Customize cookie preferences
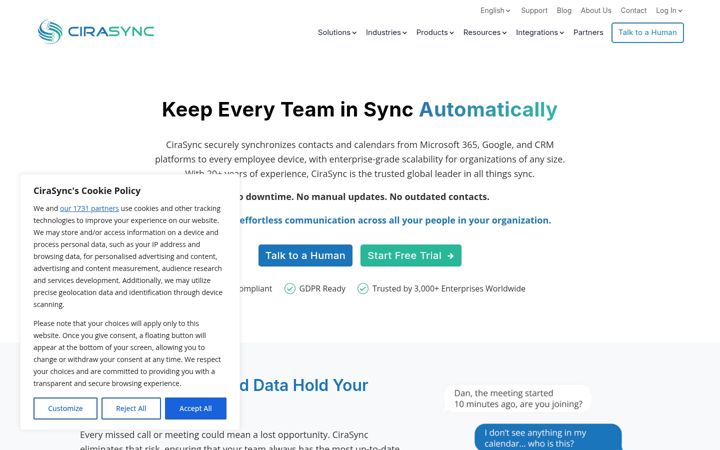720x450 pixels. [65, 408]
